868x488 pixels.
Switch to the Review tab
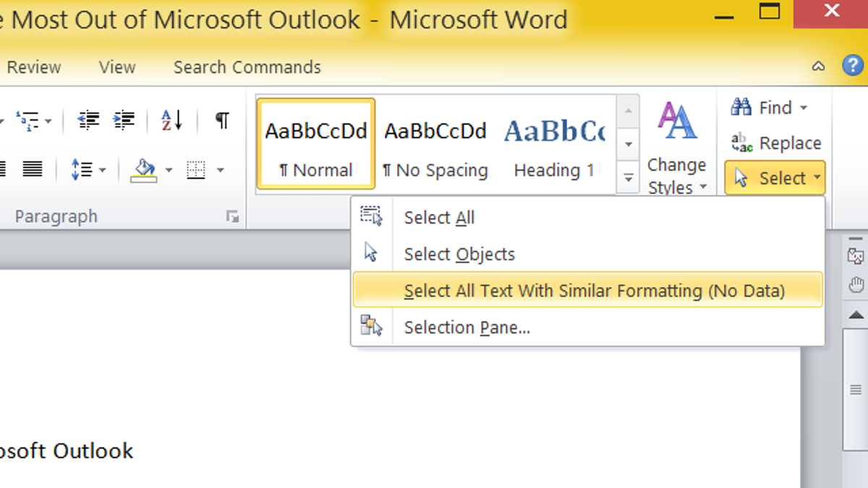point(33,67)
